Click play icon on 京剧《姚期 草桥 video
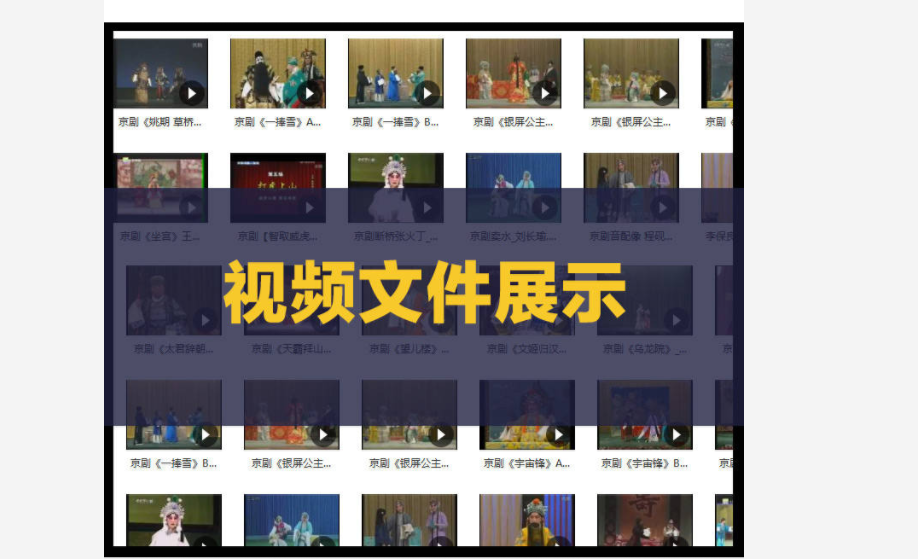This screenshot has width=918, height=559. [x=191, y=93]
